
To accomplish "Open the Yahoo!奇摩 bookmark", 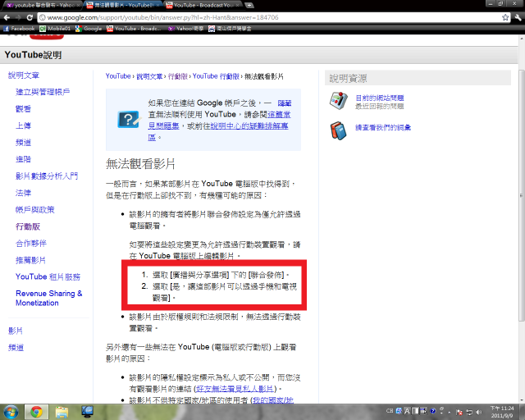I will 186,29.
